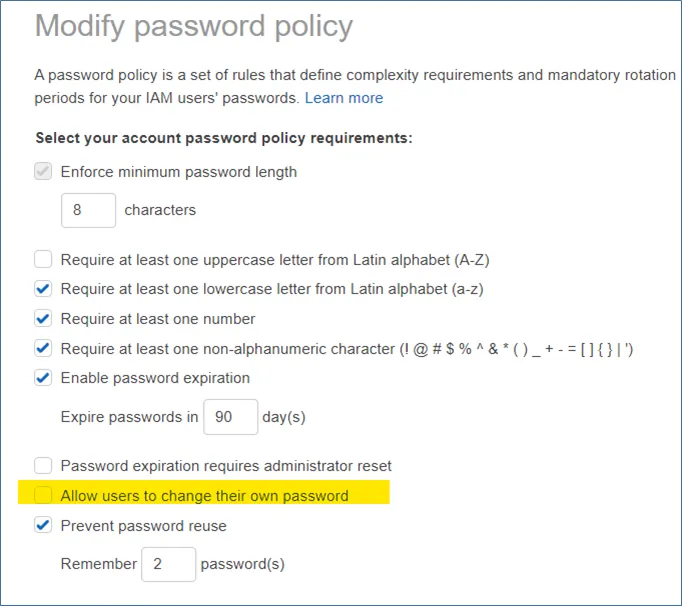Screen dimensions: 682x606
Task: Click the 'Prevent password reuse' label text
Action: click(143, 526)
